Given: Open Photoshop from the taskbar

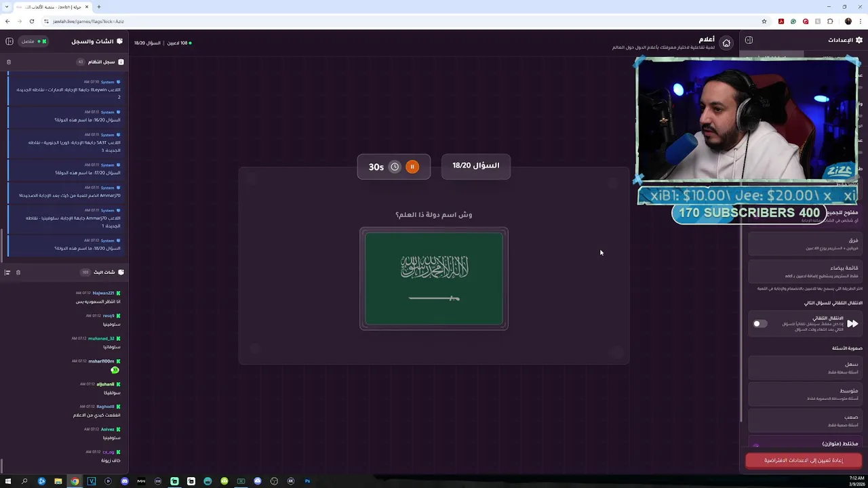Looking at the screenshot, I should point(307,481).
